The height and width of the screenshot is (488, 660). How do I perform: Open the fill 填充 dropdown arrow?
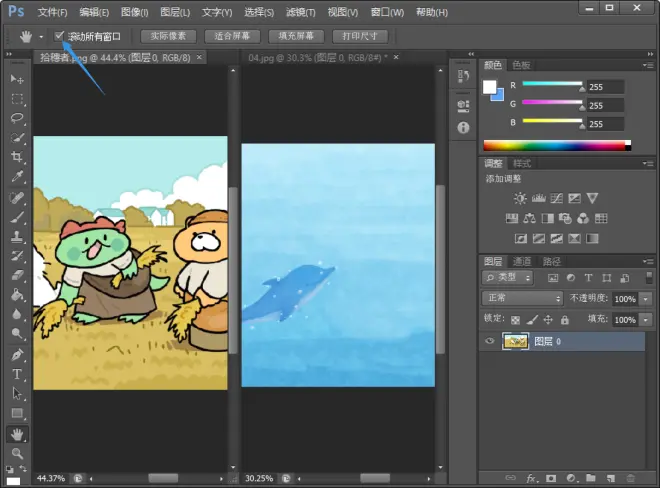click(646, 320)
